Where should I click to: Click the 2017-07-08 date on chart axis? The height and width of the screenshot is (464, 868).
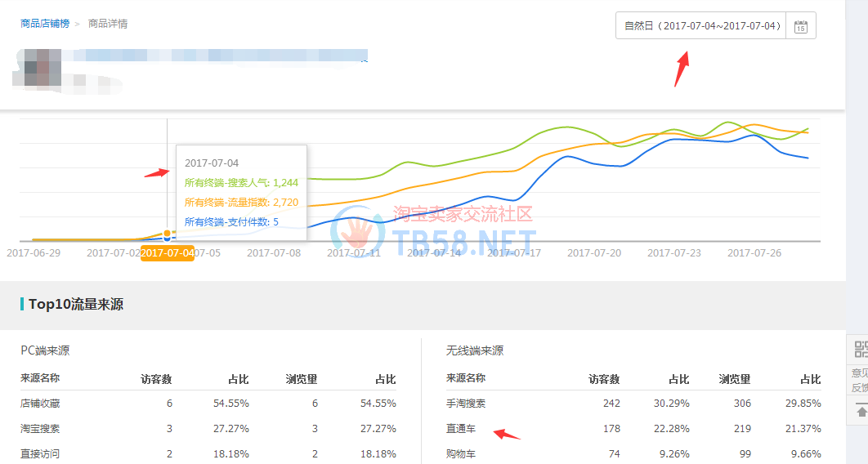pos(274,253)
